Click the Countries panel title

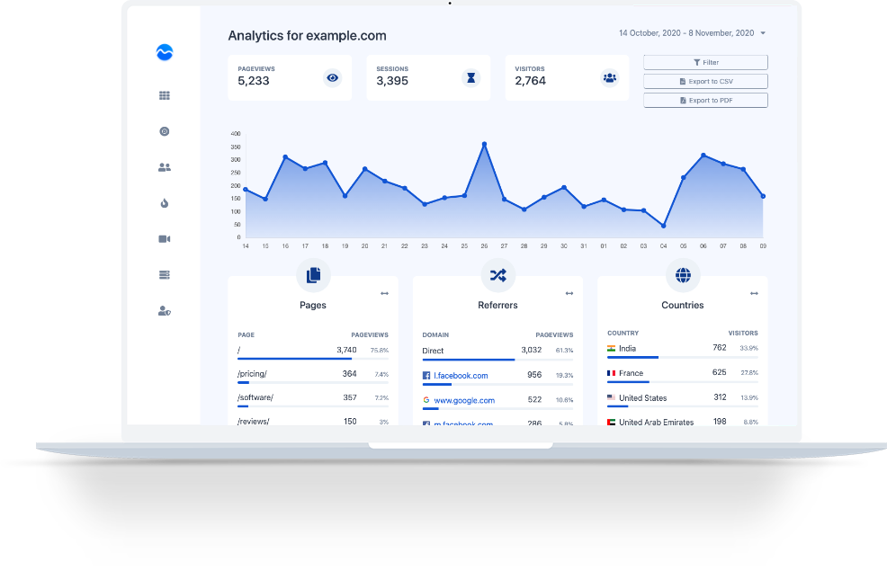[683, 306]
